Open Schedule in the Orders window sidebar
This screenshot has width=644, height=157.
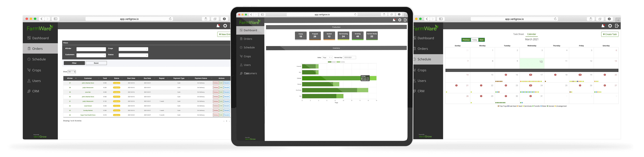click(x=37, y=59)
